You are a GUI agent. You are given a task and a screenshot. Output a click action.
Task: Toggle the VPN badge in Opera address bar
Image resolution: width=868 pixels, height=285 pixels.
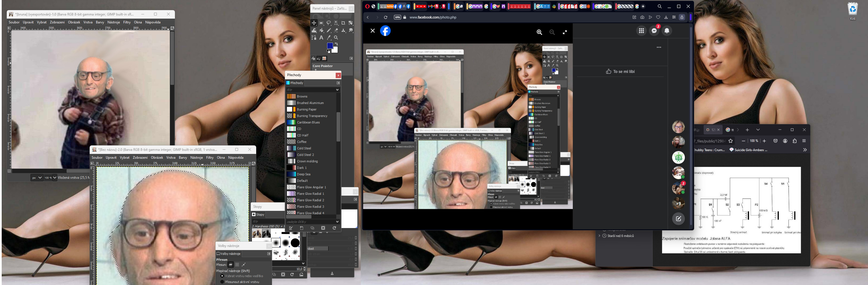pyautogui.click(x=397, y=17)
